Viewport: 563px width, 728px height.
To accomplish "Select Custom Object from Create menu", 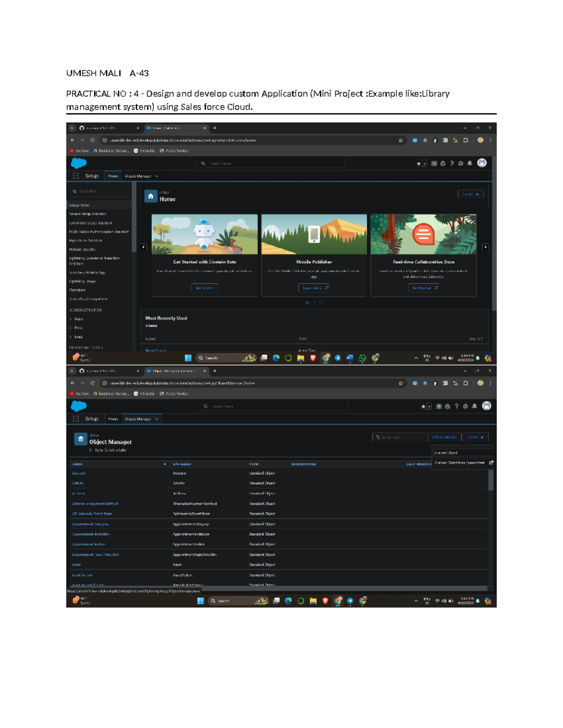I will [446, 453].
